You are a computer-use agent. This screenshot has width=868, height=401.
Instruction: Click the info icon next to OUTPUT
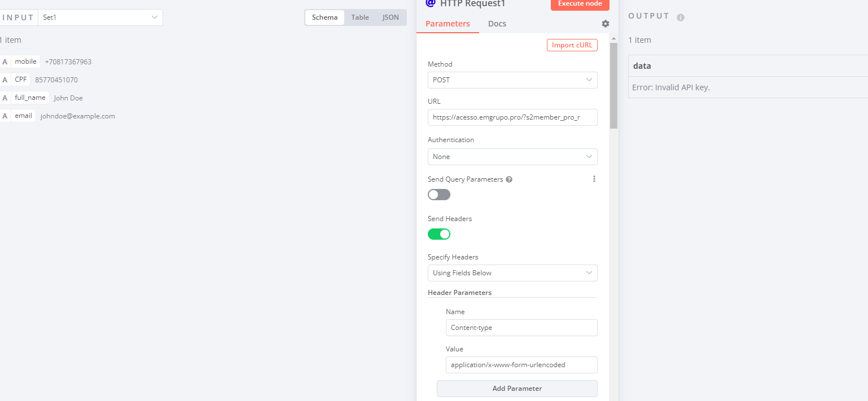point(680,16)
